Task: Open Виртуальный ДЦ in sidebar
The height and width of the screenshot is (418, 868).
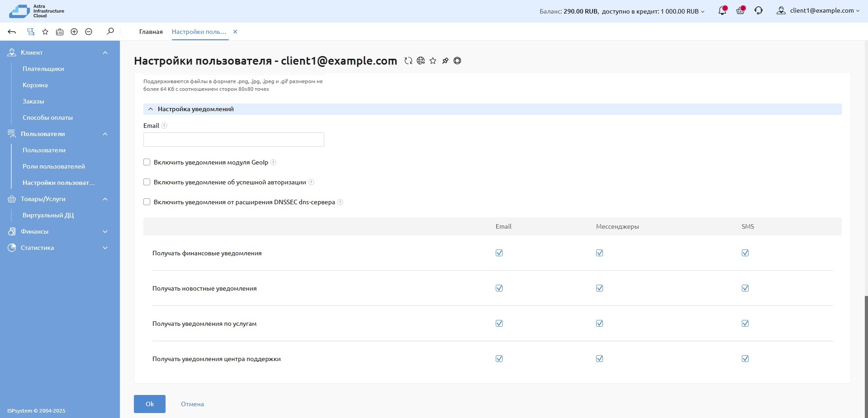Action: click(x=48, y=215)
